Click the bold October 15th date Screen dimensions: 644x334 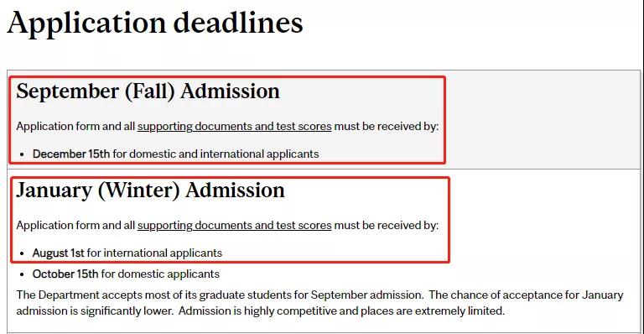(x=65, y=274)
